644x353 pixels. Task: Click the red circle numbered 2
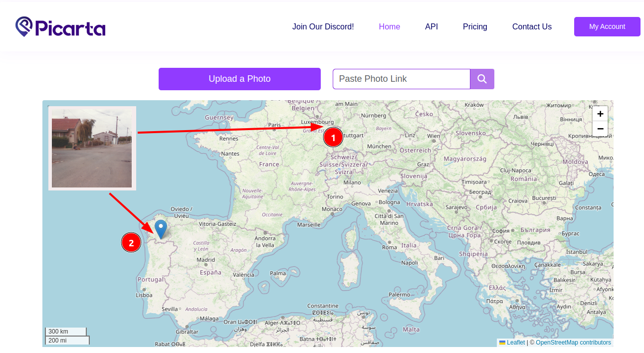click(131, 243)
